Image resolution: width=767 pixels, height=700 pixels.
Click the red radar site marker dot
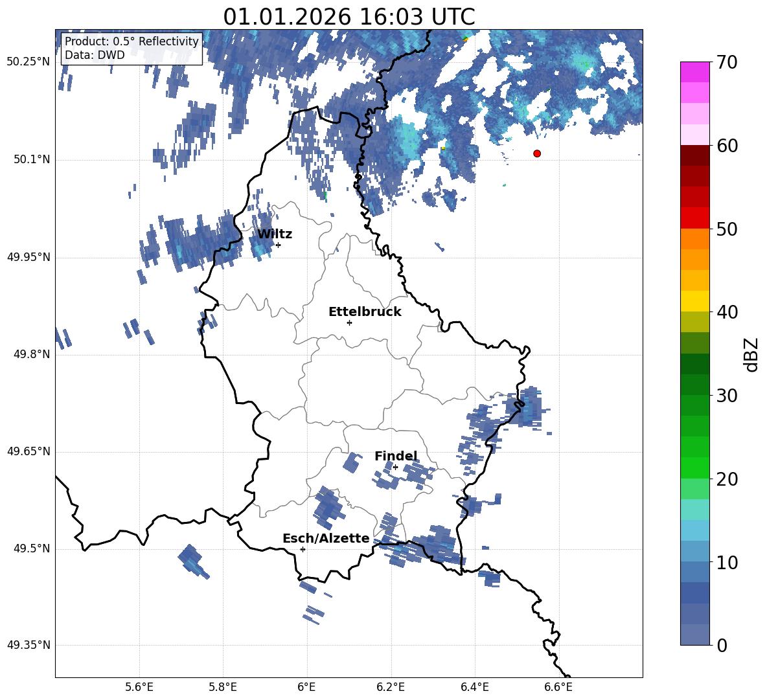coord(537,153)
